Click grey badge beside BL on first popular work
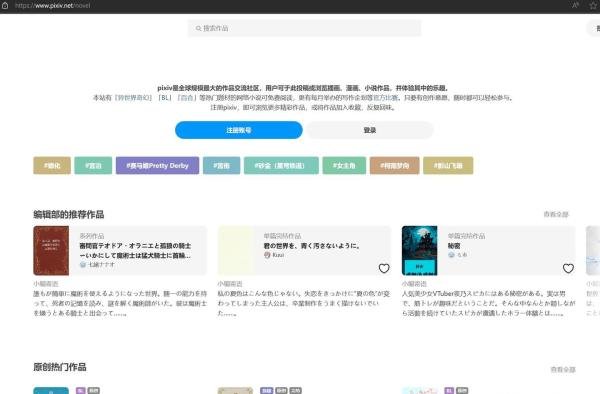Screen dimensions: 600x394 (94, 391)
